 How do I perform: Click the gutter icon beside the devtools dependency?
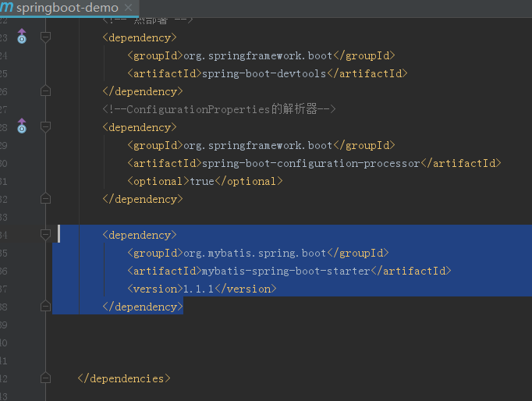click(x=21, y=37)
